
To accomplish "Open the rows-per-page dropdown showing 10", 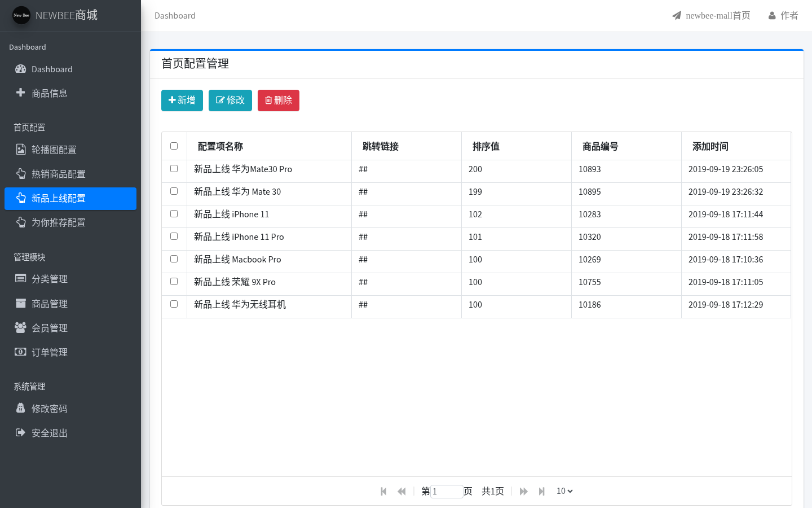I will [564, 491].
